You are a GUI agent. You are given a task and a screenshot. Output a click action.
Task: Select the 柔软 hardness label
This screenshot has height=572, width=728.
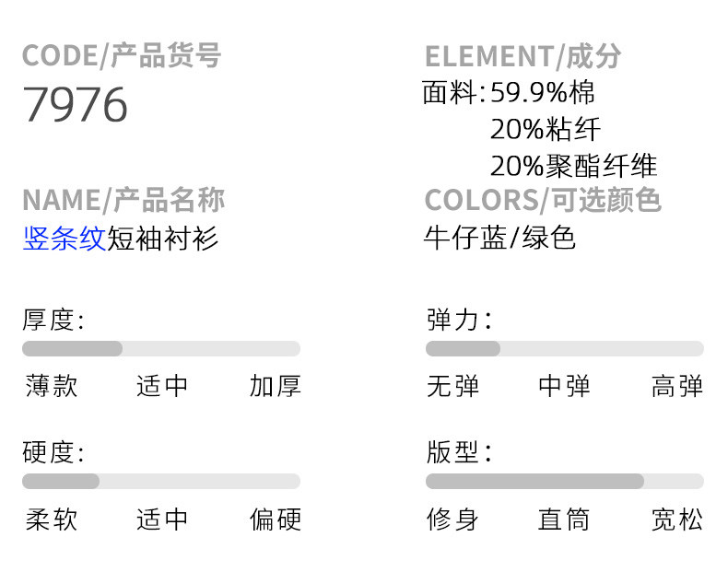[x=52, y=519]
